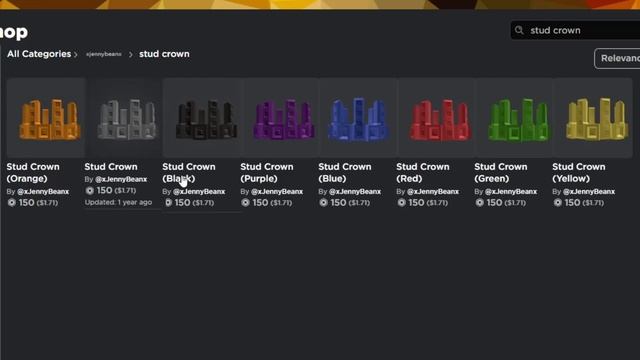
Task: Click the 'Stud Crown (Red)' title
Action: pyautogui.click(x=423, y=173)
